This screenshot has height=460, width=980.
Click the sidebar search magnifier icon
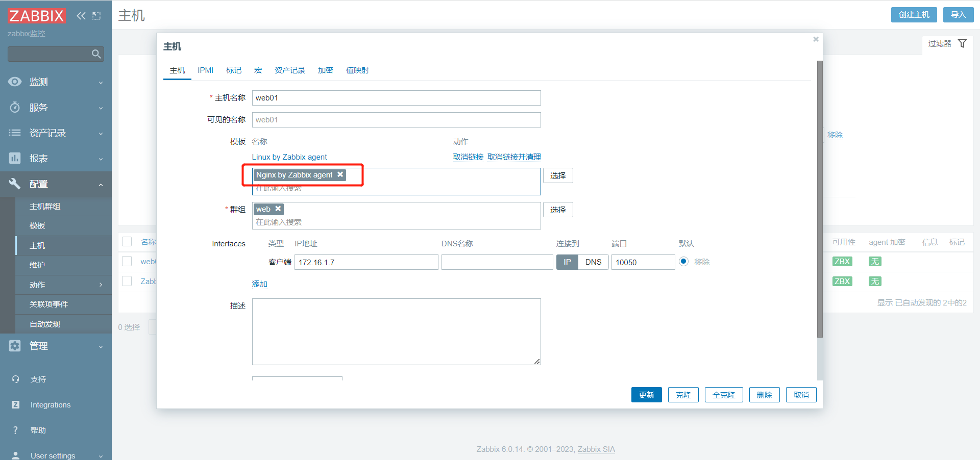click(x=96, y=54)
